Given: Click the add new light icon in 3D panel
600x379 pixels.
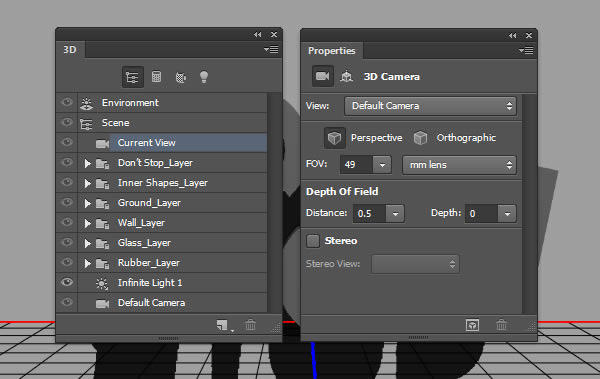Looking at the screenshot, I should click(x=222, y=325).
